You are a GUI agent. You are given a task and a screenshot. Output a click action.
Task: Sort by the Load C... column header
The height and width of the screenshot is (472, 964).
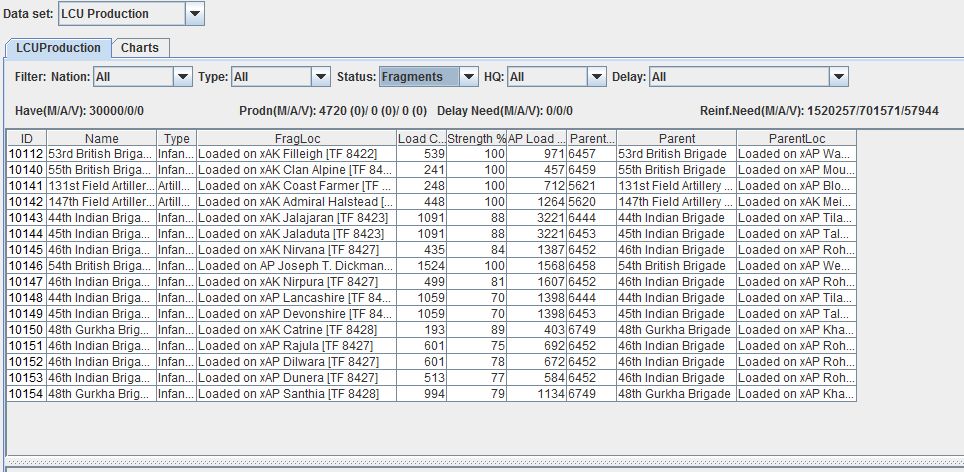click(421, 138)
